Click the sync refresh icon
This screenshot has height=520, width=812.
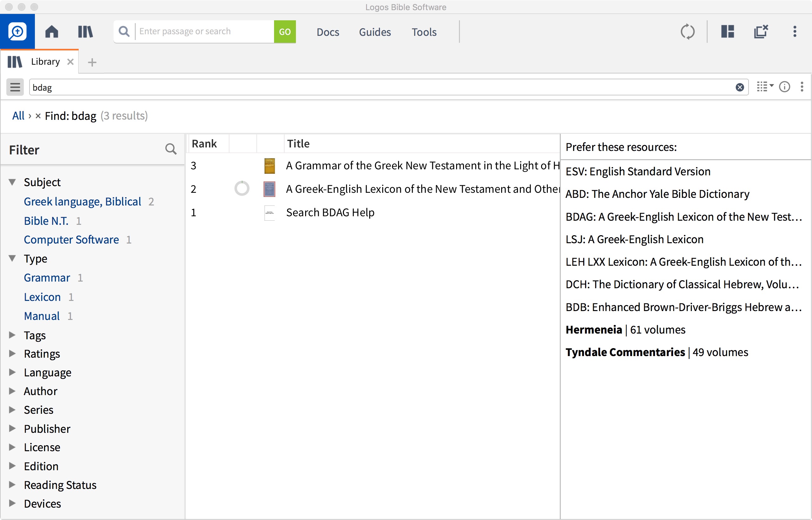click(687, 32)
